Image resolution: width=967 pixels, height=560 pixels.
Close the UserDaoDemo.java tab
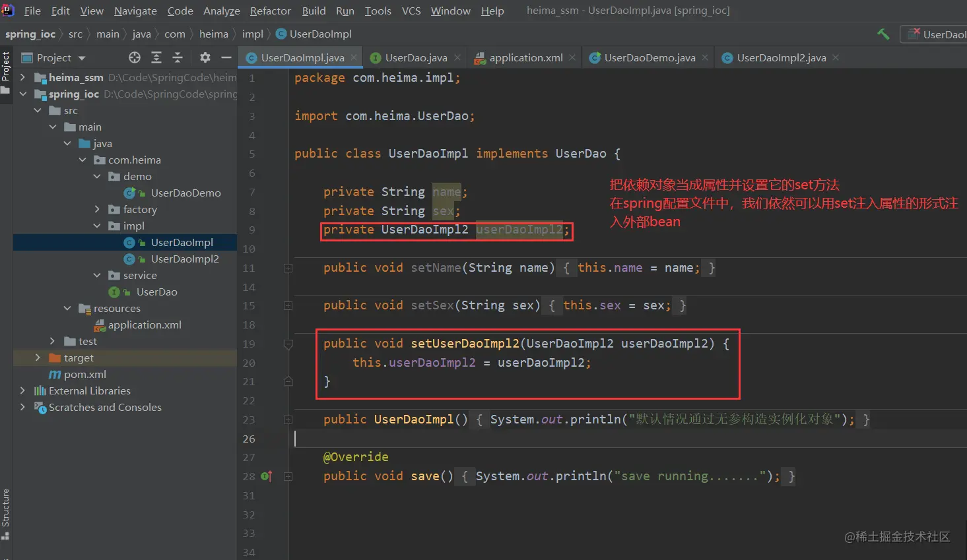pos(705,57)
